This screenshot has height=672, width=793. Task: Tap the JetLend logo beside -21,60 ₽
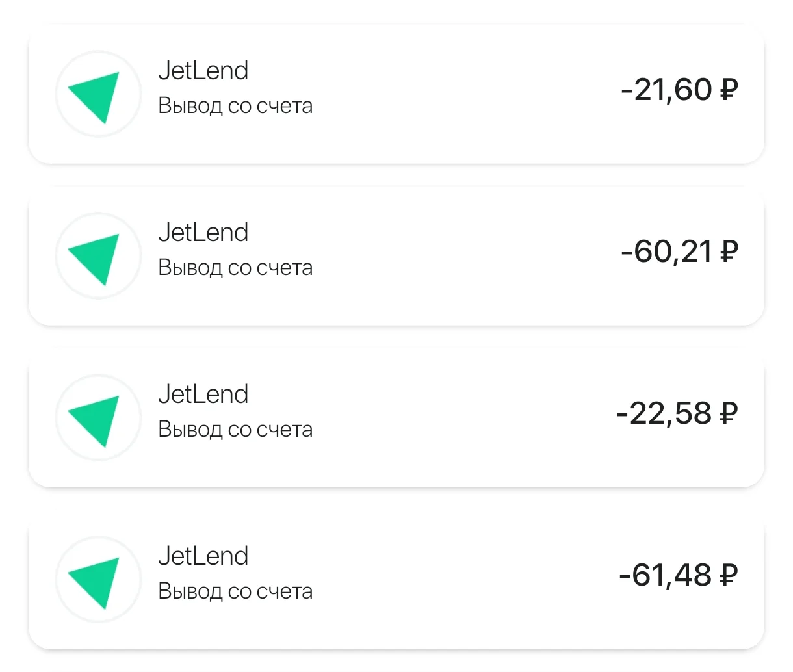point(98,94)
